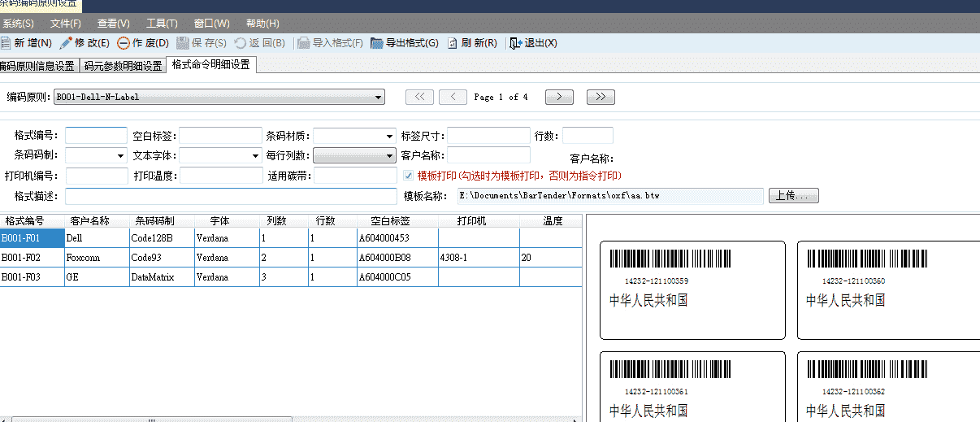
Task: Go to next page with > button
Action: pyautogui.click(x=559, y=97)
